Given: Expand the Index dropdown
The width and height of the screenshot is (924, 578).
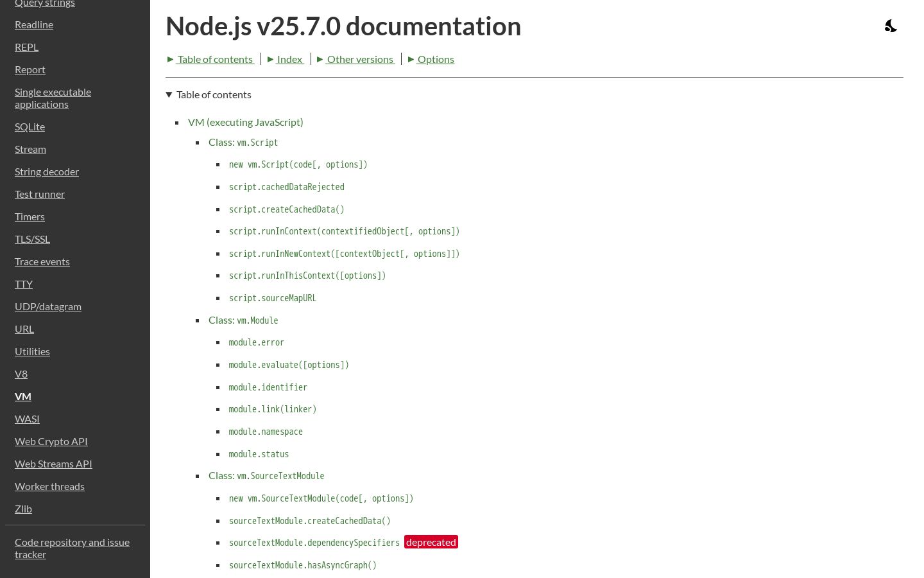Looking at the screenshot, I should point(286,59).
